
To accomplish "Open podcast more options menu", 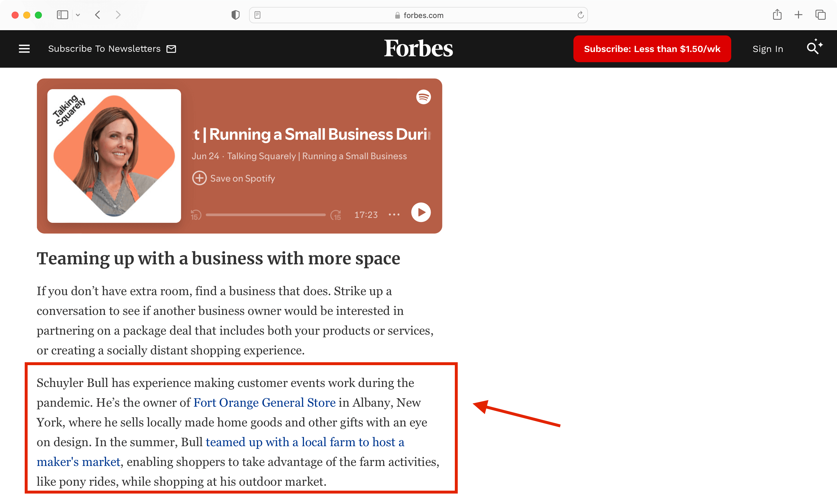I will [x=394, y=215].
